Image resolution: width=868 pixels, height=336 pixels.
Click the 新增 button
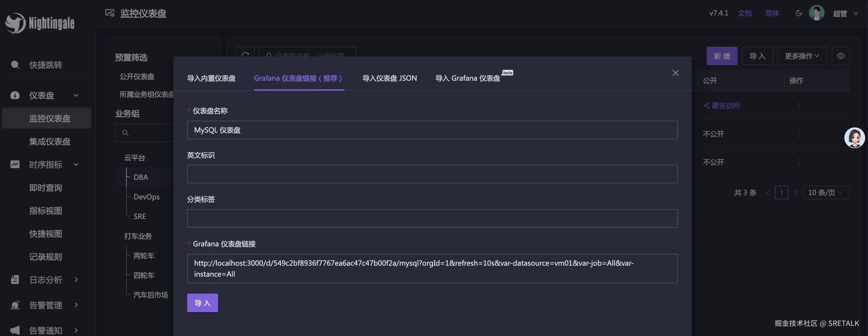click(722, 56)
